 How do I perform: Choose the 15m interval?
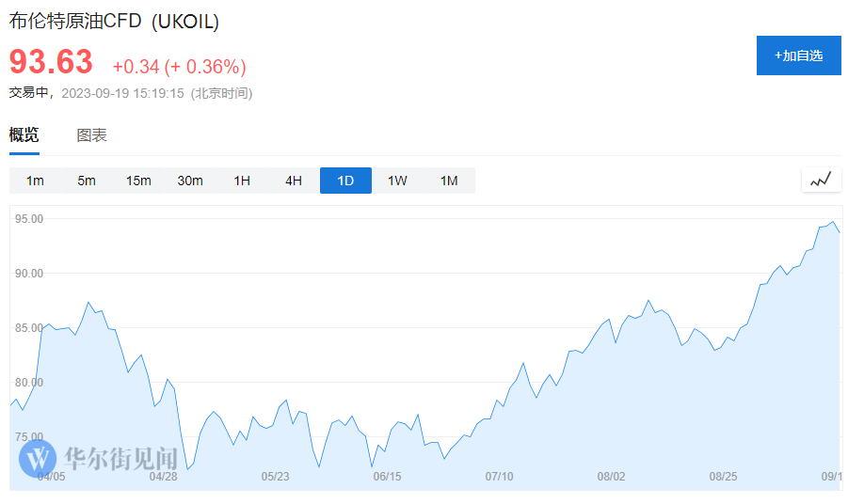point(138,181)
